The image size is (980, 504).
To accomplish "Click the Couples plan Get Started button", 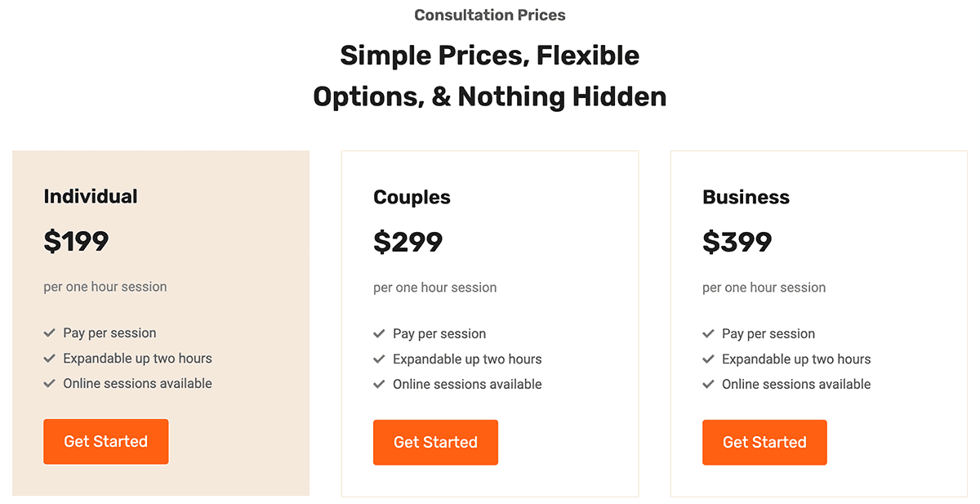I will tap(435, 443).
